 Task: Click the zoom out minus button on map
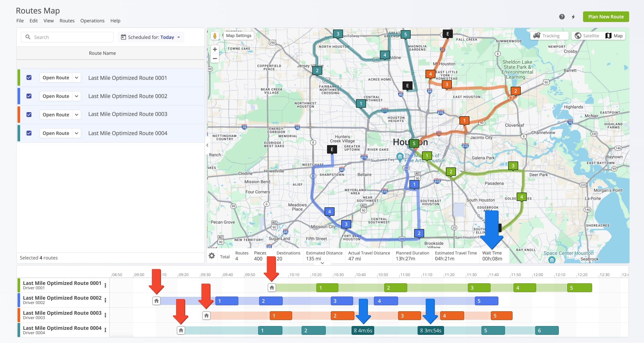(x=215, y=58)
